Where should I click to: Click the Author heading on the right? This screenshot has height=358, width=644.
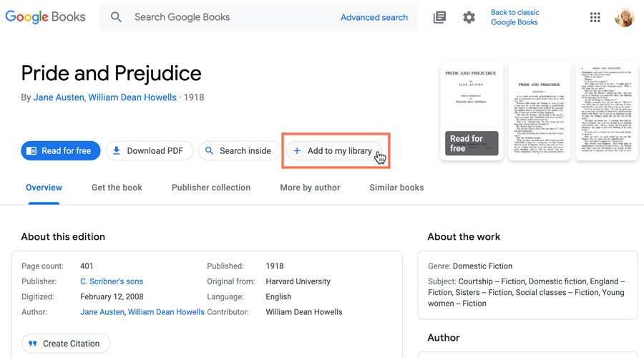pyautogui.click(x=444, y=338)
